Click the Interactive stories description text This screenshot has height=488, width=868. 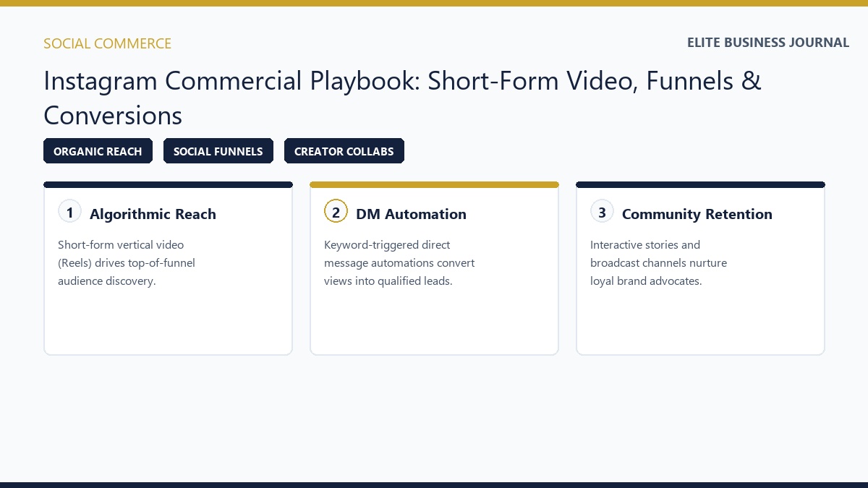[x=658, y=262]
